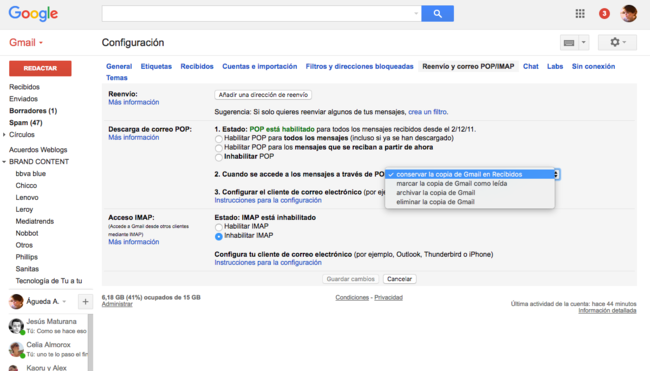The width and height of the screenshot is (650, 371).
Task: Switch to the Sin conexión tab
Action: pos(593,66)
